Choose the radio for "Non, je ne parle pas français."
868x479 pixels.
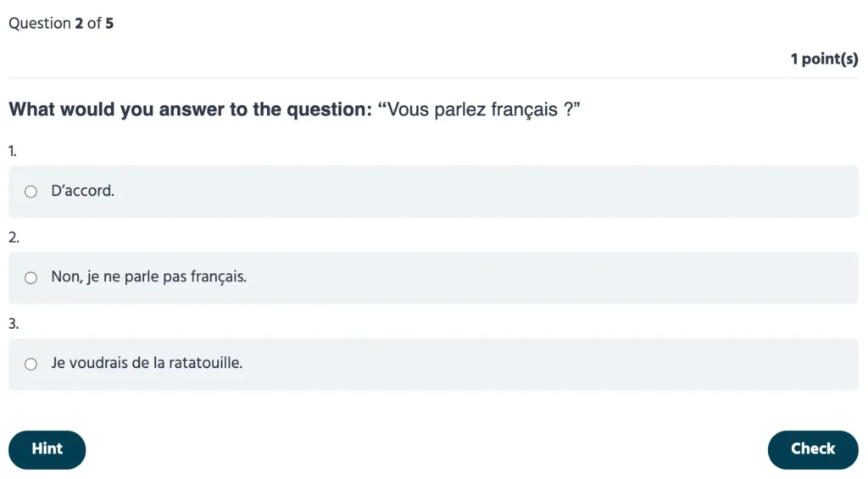[x=31, y=277]
